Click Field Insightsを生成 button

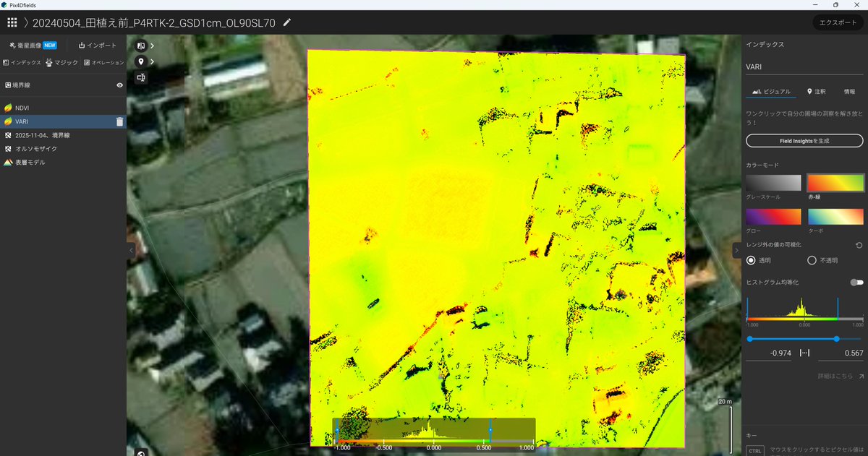pos(804,140)
